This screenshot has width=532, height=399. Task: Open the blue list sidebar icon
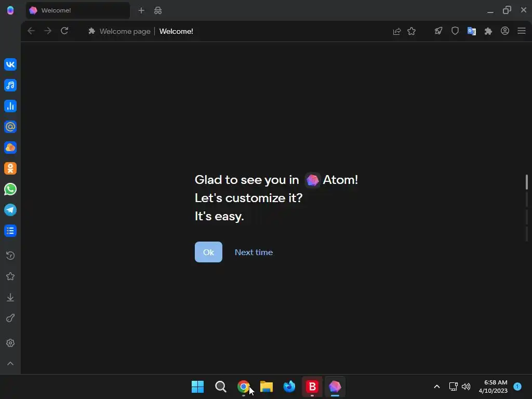point(10,231)
